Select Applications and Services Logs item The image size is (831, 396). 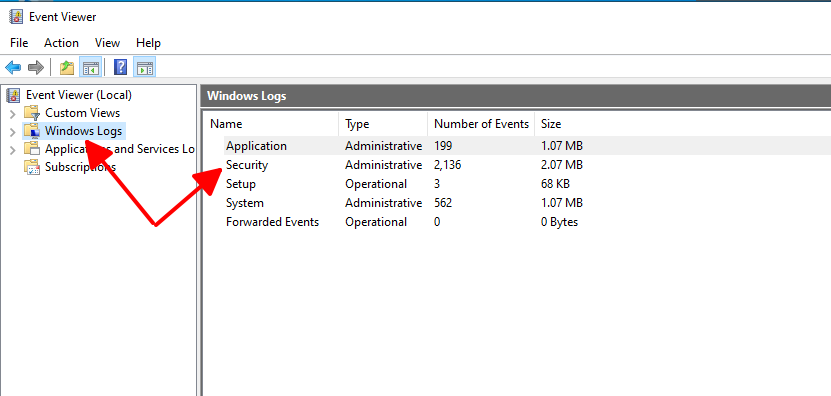(120, 149)
